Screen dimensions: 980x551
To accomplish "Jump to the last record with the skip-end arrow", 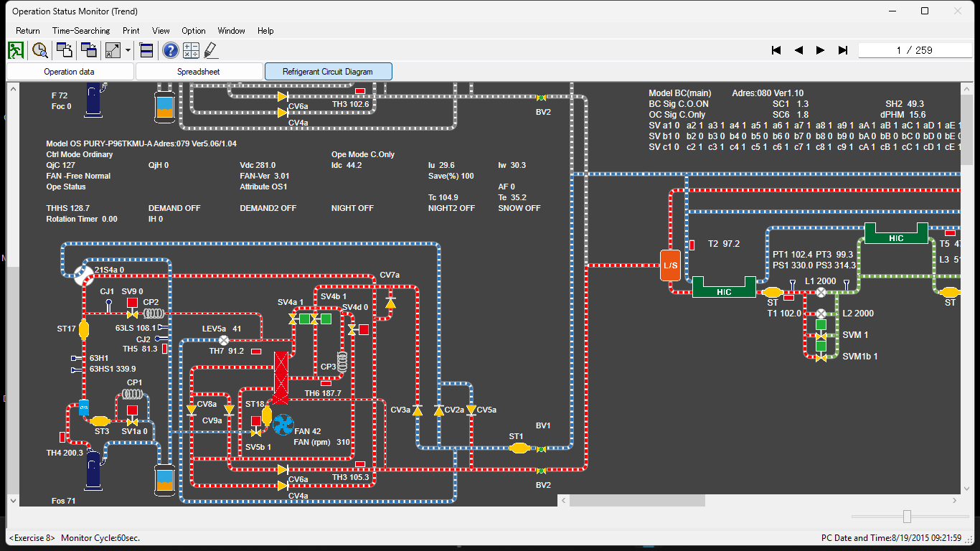I will pos(843,50).
